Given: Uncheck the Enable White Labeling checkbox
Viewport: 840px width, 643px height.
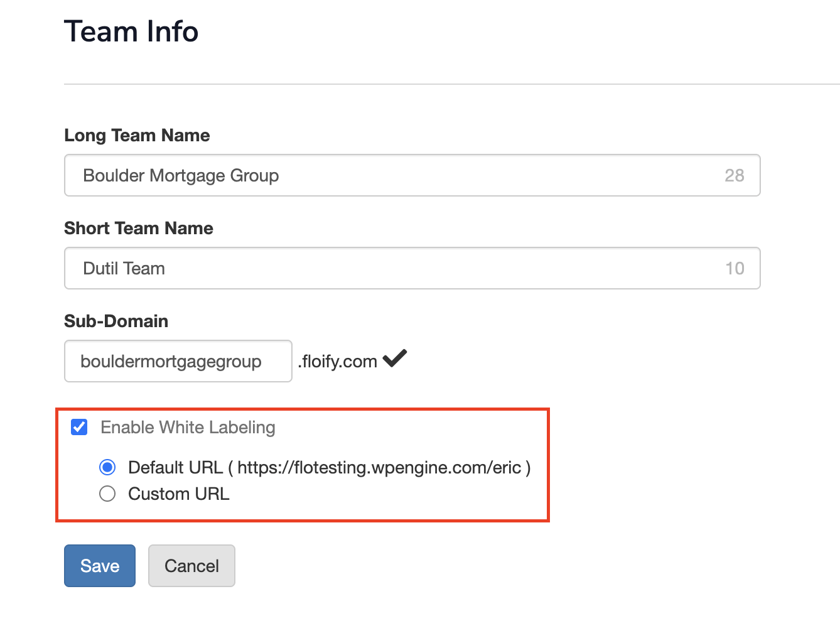Looking at the screenshot, I should pyautogui.click(x=80, y=428).
